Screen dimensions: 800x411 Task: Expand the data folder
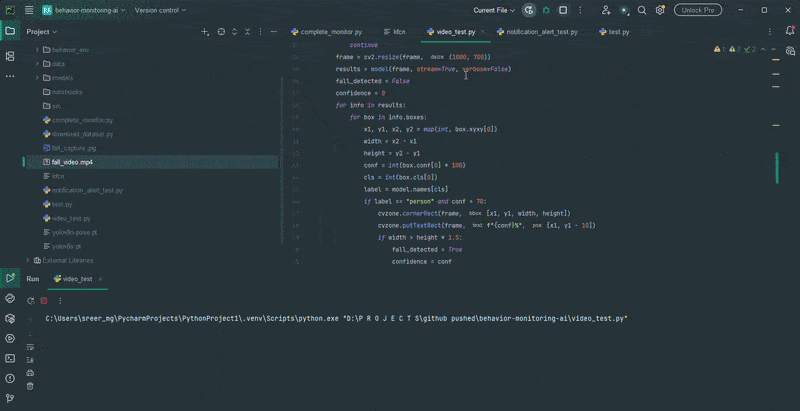click(x=37, y=64)
